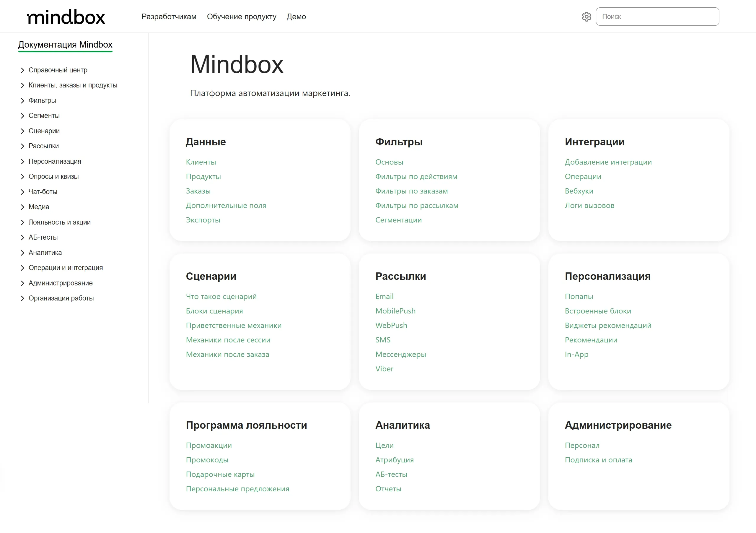
Task: Open the Дополнительные поля link
Action: [226, 206]
